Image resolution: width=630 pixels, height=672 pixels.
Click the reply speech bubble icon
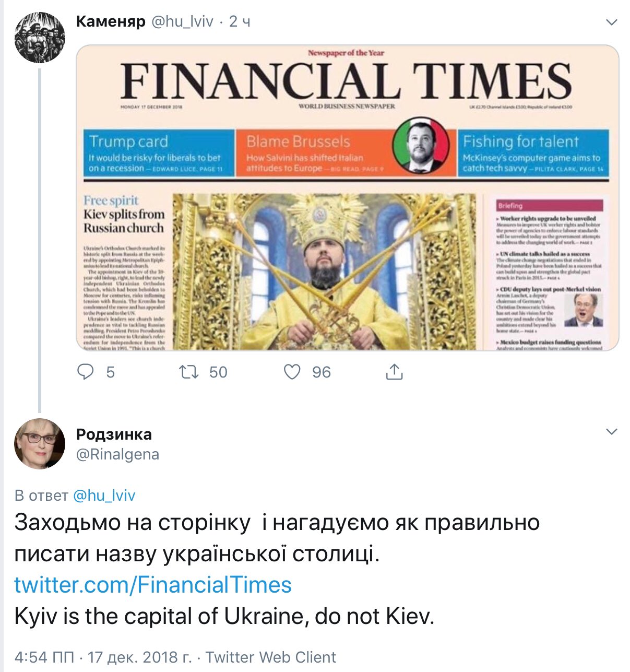tap(86, 372)
